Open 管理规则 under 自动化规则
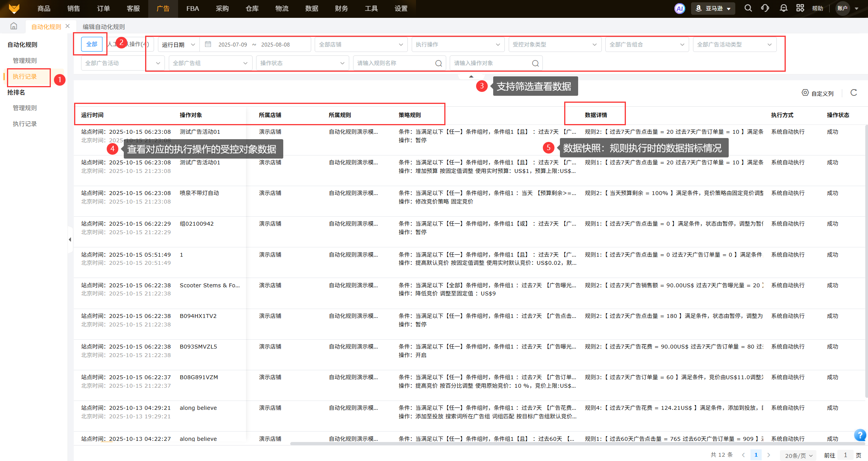The image size is (868, 461). (25, 60)
